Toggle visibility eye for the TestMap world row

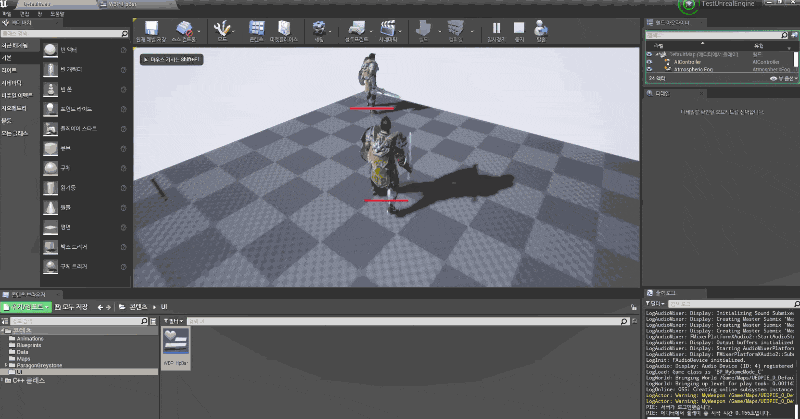[649, 54]
